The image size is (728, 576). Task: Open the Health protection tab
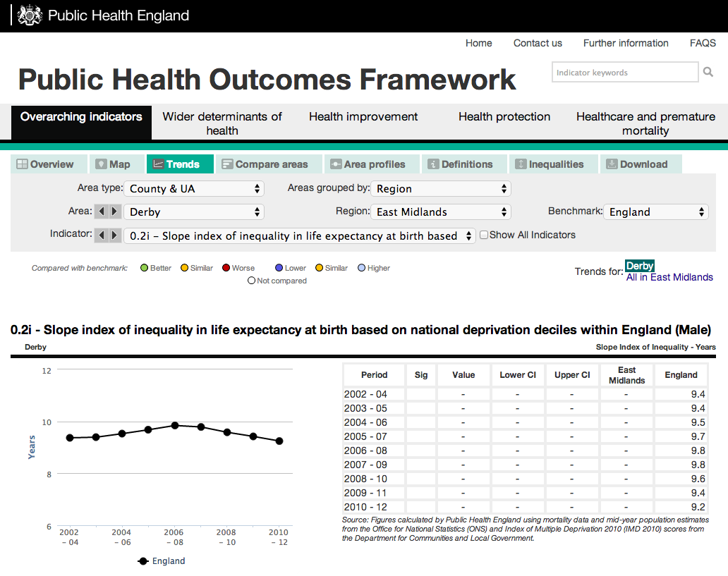point(504,116)
